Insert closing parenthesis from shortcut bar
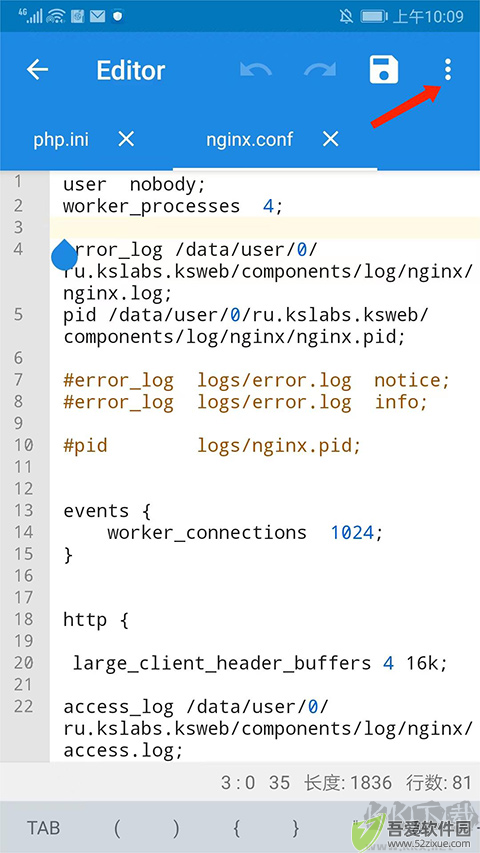480x853 pixels. pyautogui.click(x=176, y=828)
